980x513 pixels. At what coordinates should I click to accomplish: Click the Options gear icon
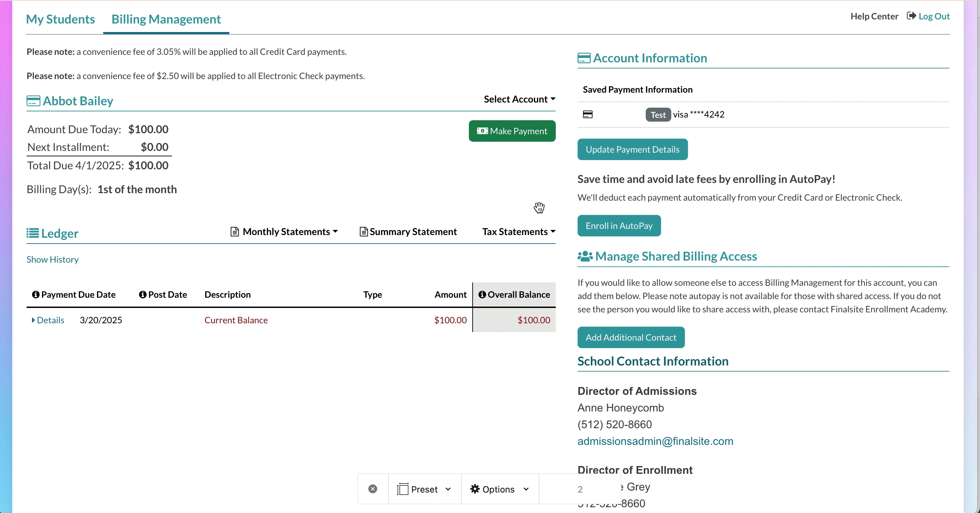click(475, 489)
